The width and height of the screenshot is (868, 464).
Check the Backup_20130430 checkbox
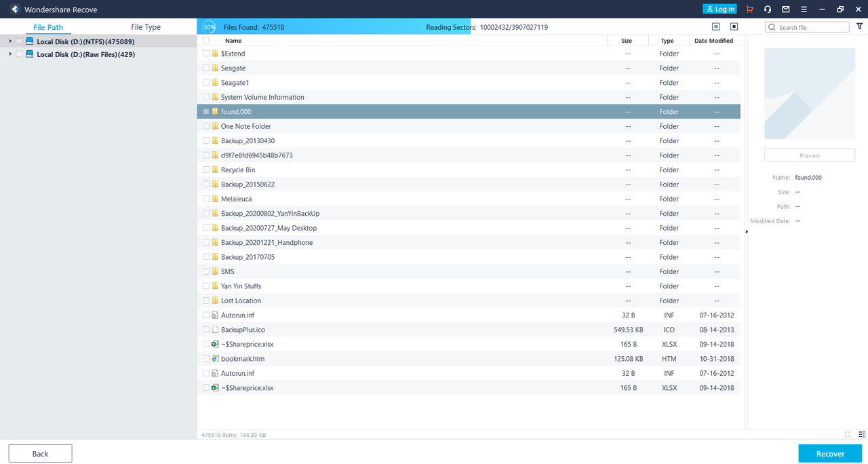coord(206,140)
